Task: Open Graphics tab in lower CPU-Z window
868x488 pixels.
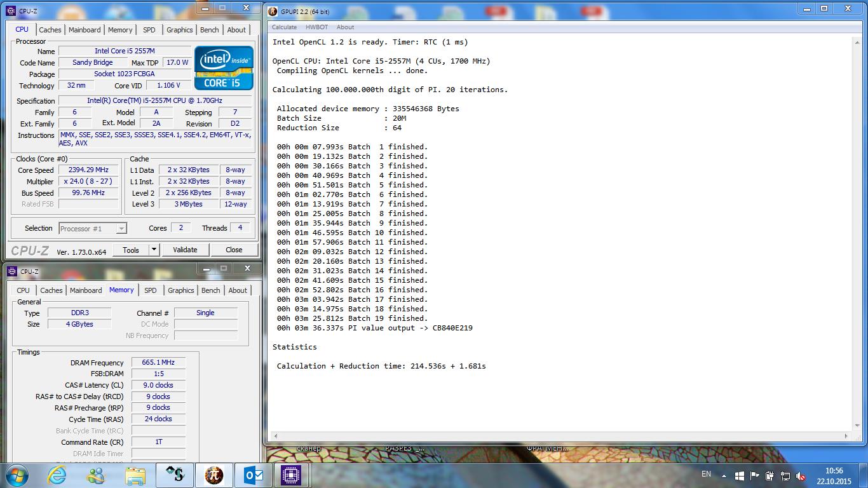Action: pyautogui.click(x=181, y=290)
